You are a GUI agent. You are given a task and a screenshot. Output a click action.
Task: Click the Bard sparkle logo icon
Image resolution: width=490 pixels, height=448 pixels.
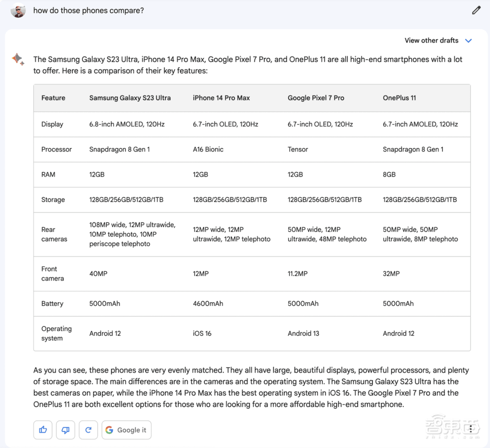point(18,60)
